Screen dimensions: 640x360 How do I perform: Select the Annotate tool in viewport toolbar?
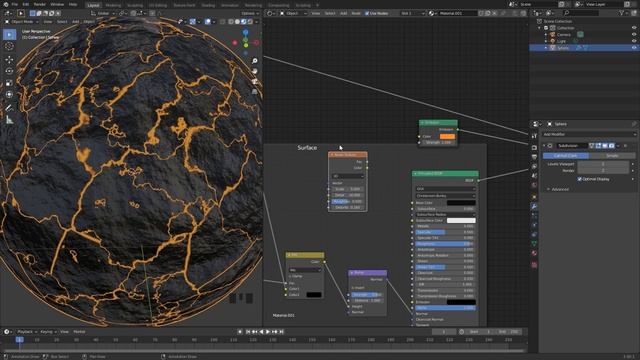9,108
